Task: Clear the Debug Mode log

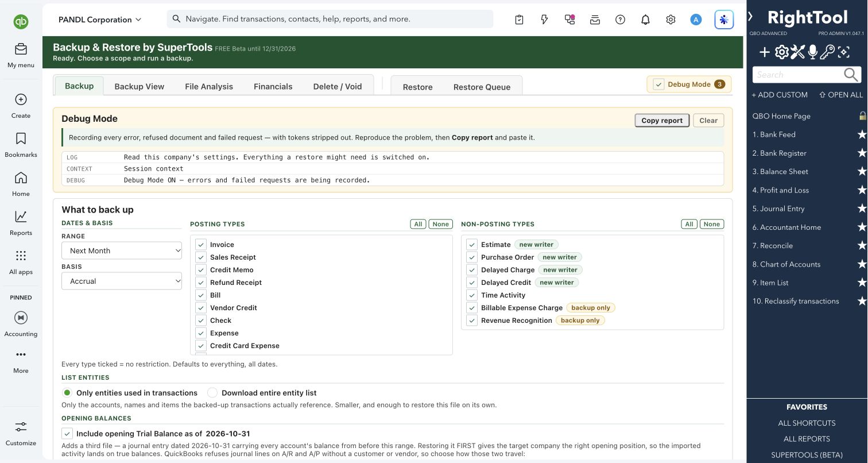Action: click(x=708, y=121)
